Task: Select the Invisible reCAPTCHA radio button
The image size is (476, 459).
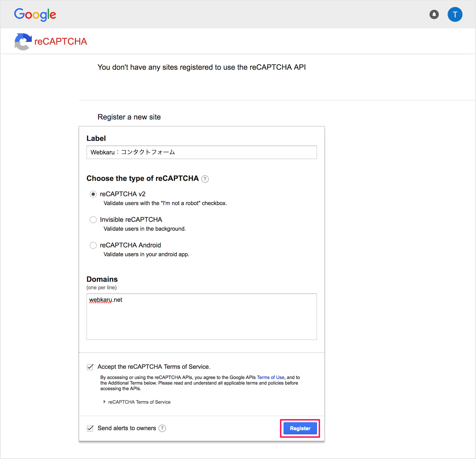Action: [x=93, y=220]
